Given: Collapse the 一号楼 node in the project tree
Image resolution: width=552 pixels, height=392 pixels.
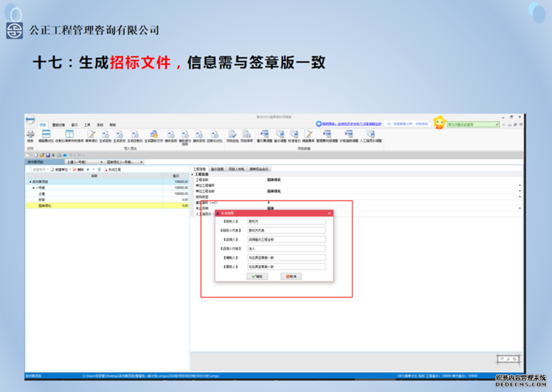Looking at the screenshot, I should coord(33,188).
